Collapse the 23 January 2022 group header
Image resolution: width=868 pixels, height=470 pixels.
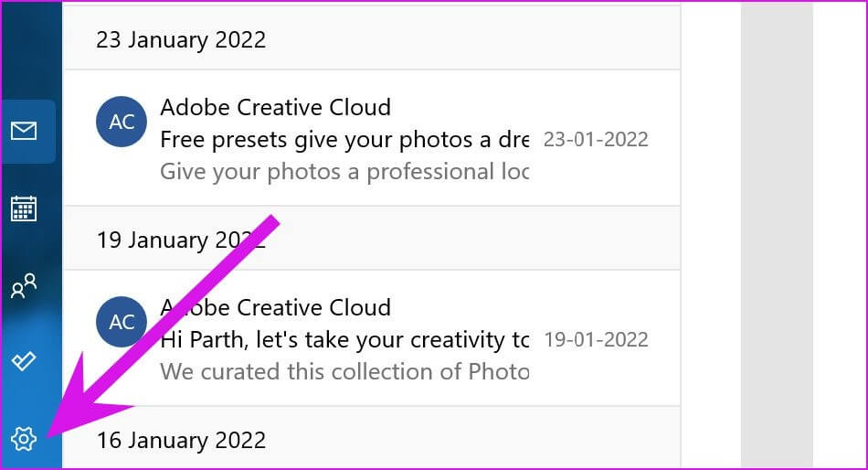372,40
